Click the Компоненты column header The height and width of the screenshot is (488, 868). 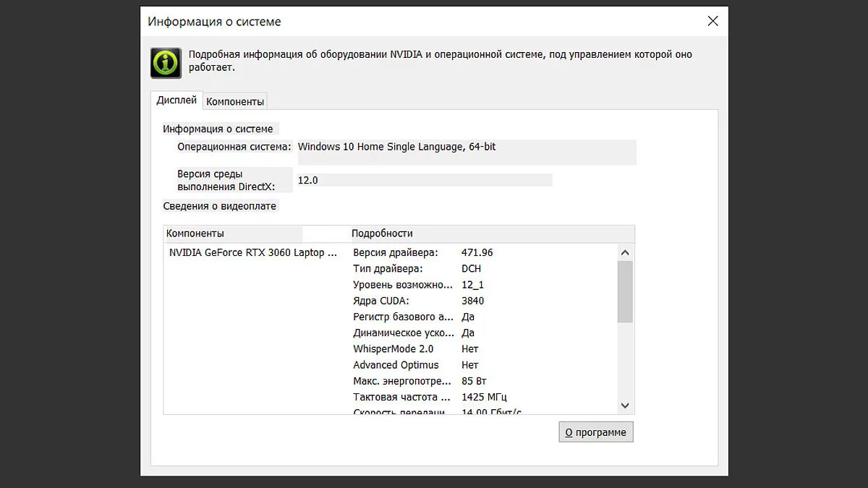232,234
